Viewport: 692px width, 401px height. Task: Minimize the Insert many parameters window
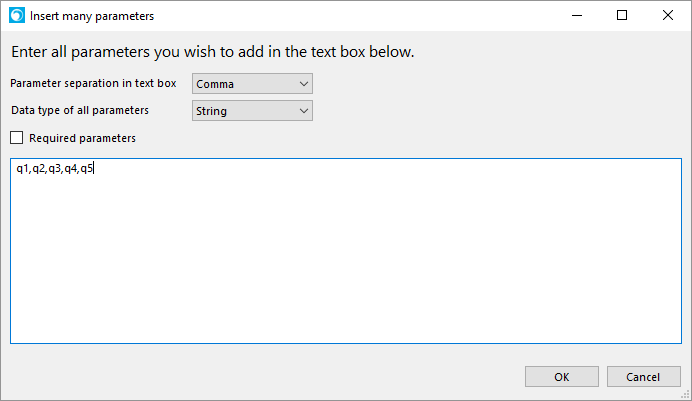coord(577,15)
